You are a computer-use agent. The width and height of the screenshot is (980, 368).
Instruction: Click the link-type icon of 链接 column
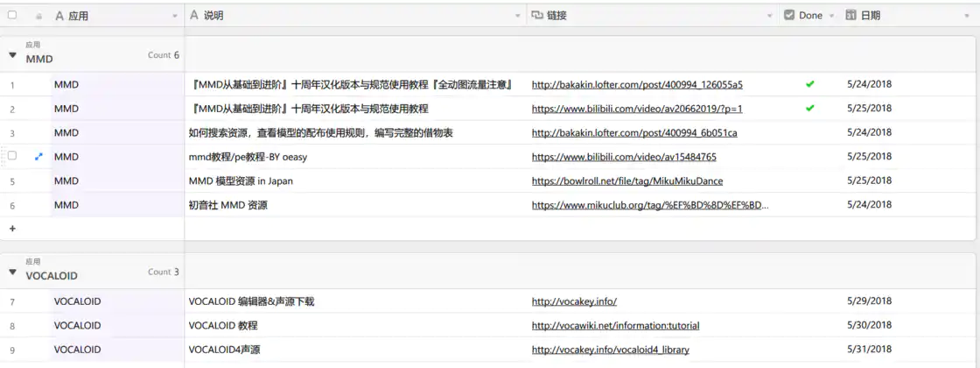(x=537, y=16)
